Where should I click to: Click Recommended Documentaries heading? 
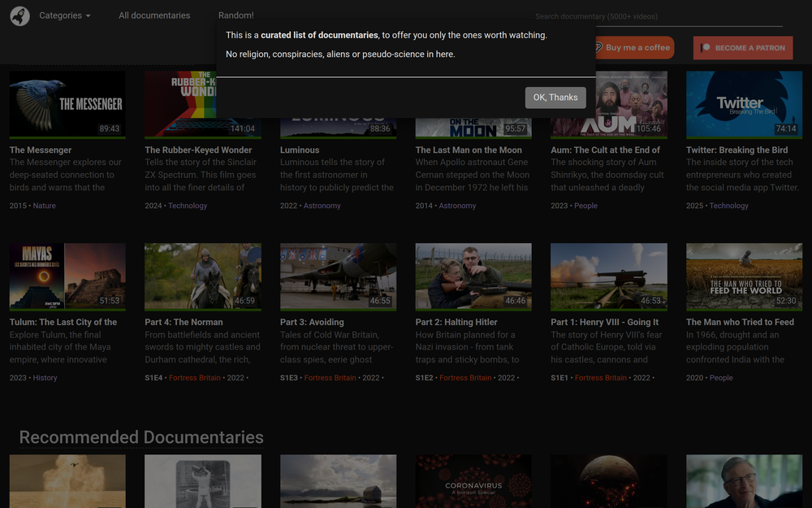(141, 437)
